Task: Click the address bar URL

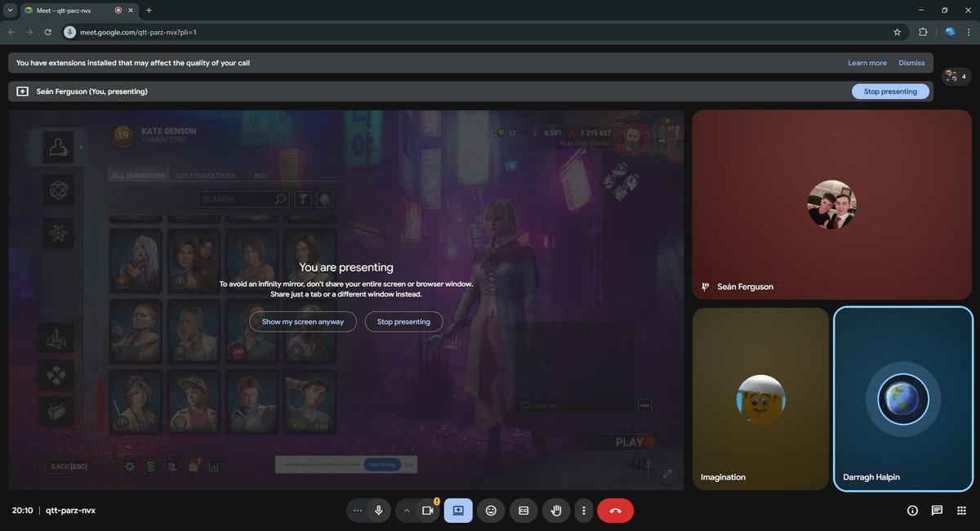Action: [x=138, y=33]
